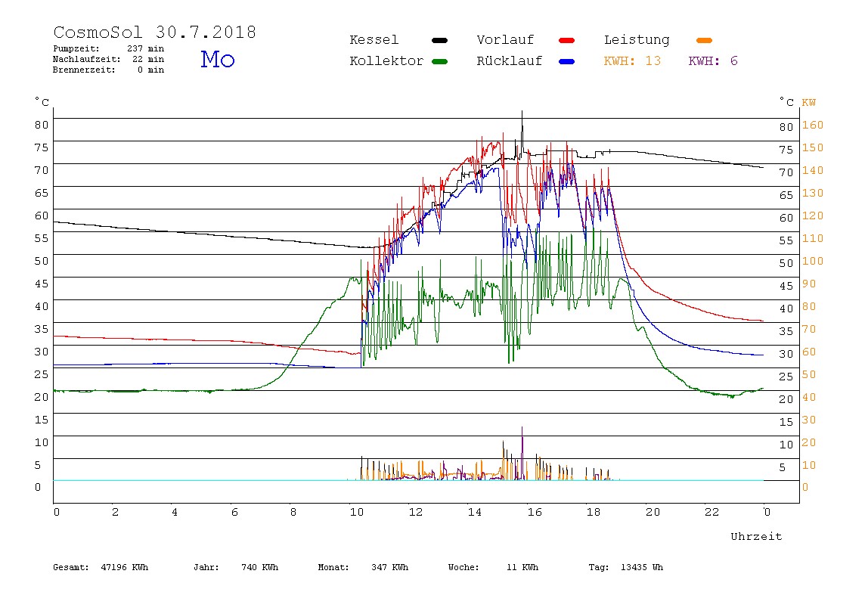Screen dimensions: 868x614
Task: Click the 'Rücklauf' legend label
Action: click(x=510, y=61)
